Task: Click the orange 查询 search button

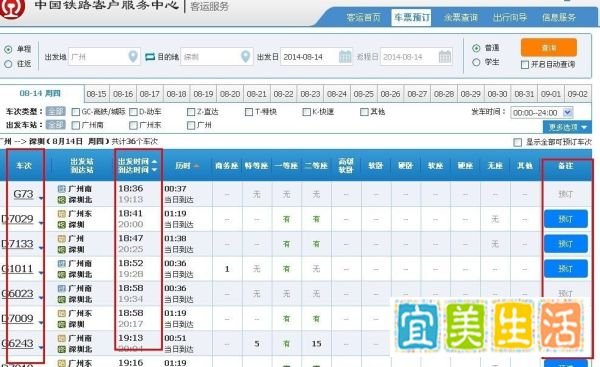Action: tap(549, 47)
